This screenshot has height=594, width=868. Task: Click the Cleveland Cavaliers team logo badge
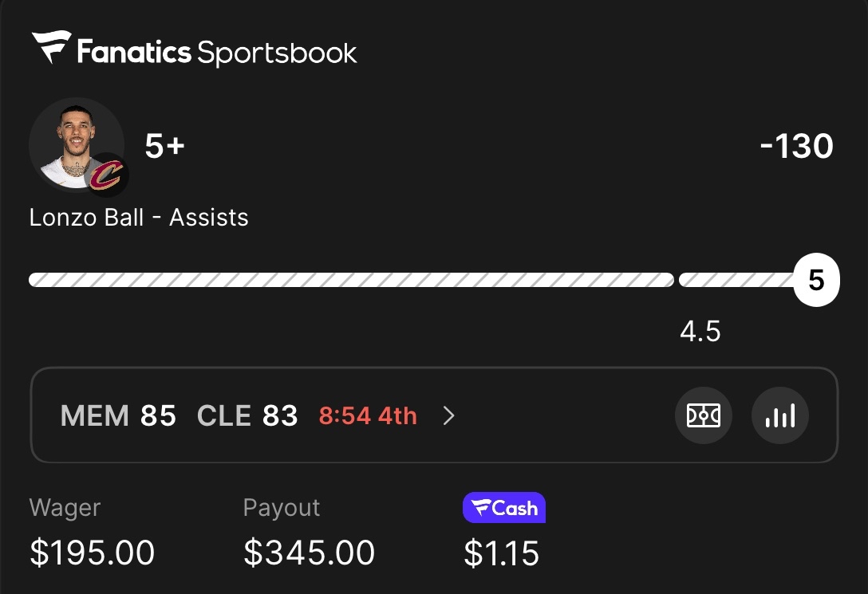(105, 175)
